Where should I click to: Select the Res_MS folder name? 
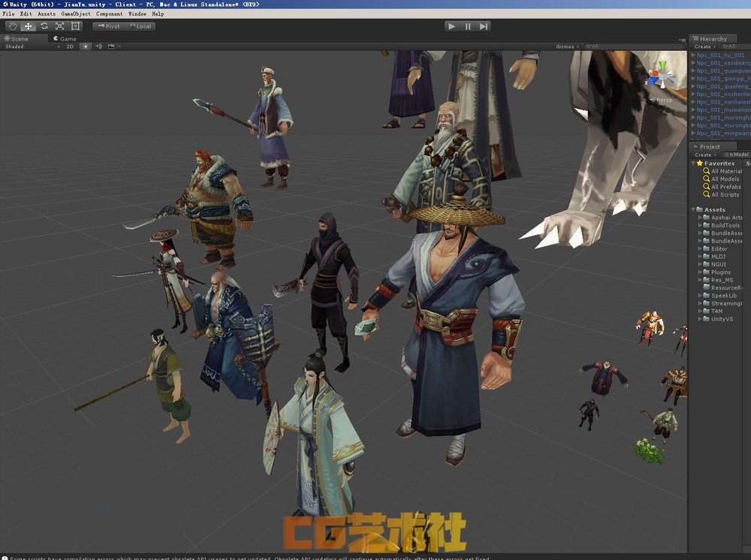[722, 280]
